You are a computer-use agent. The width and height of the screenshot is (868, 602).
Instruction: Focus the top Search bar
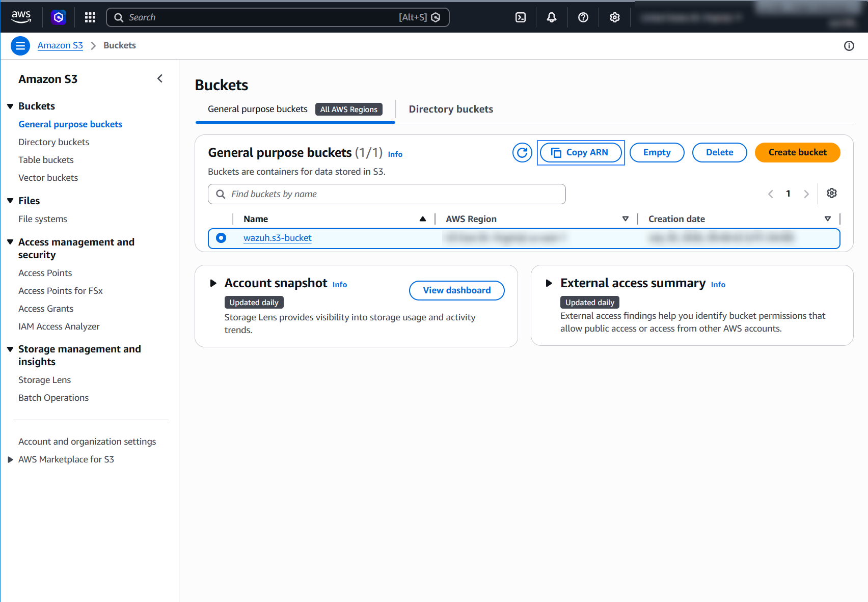coord(278,17)
